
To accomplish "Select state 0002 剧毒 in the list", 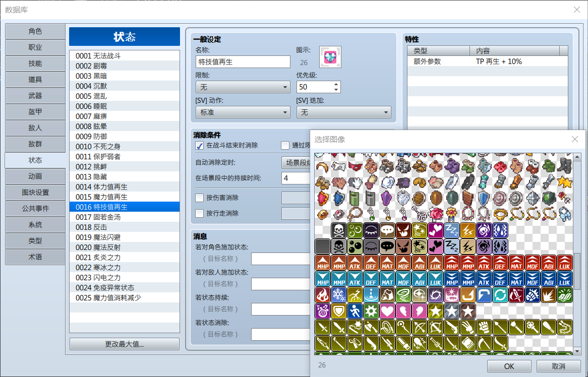I will pos(125,66).
